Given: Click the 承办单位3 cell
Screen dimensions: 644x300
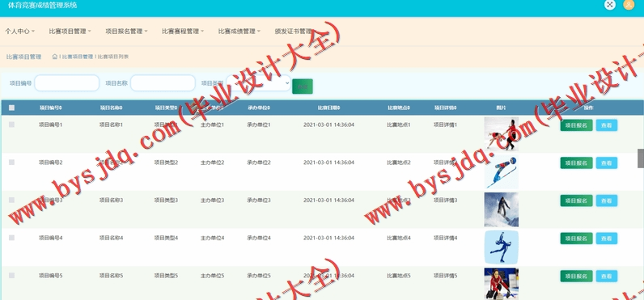Looking at the screenshot, I should point(259,201).
